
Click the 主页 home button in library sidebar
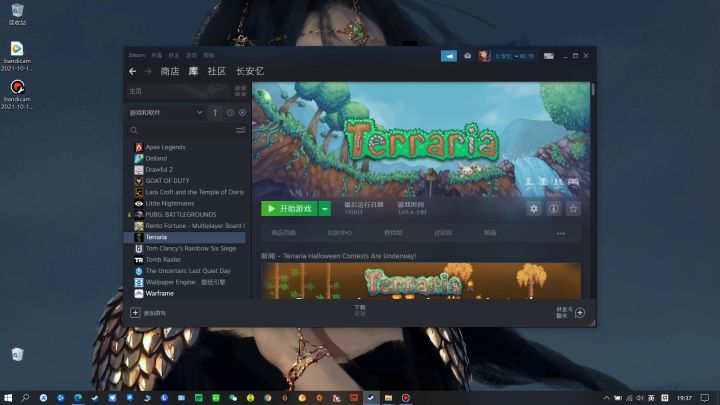tap(179, 91)
